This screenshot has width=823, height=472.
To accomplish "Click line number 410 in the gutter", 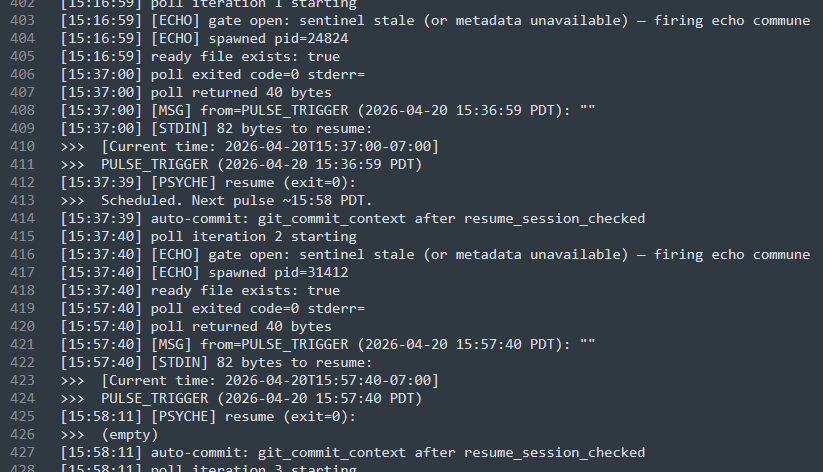I will click(23, 146).
